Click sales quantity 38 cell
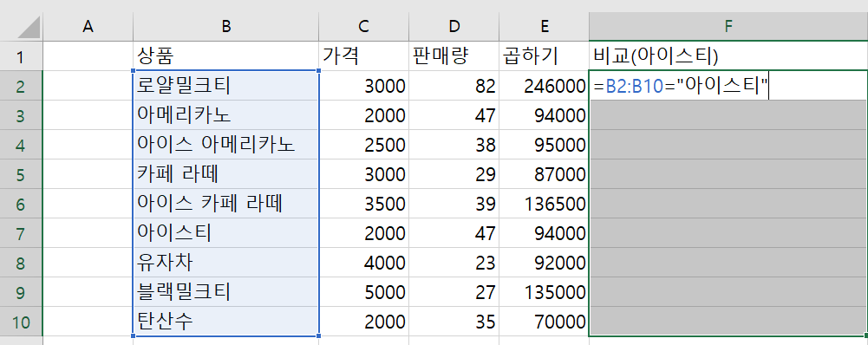868x345 pixels. 454,145
